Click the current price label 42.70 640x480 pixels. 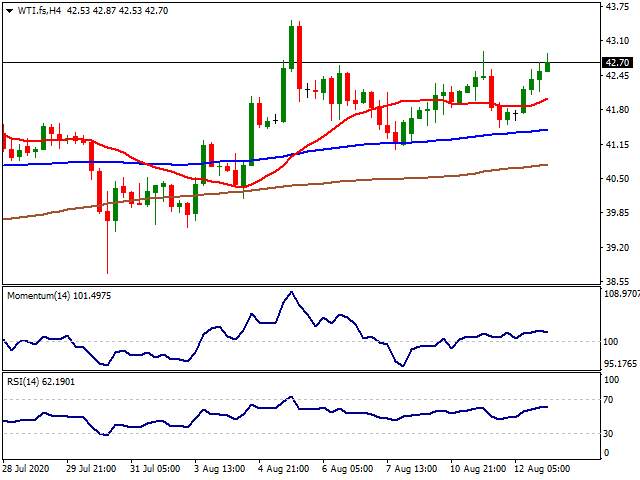(618, 63)
